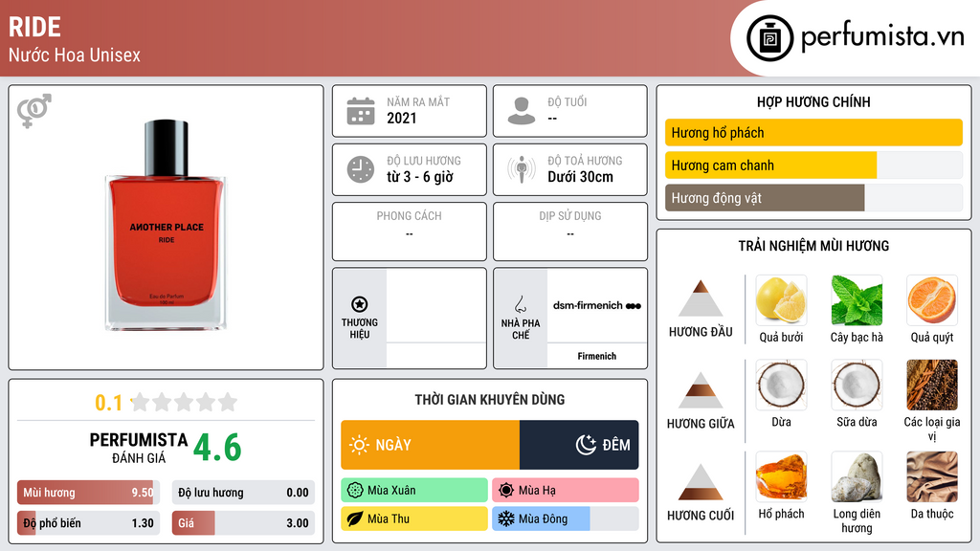Image resolution: width=980 pixels, height=551 pixels.
Task: Click the 0.1 user rating number
Action: pyautogui.click(x=109, y=403)
